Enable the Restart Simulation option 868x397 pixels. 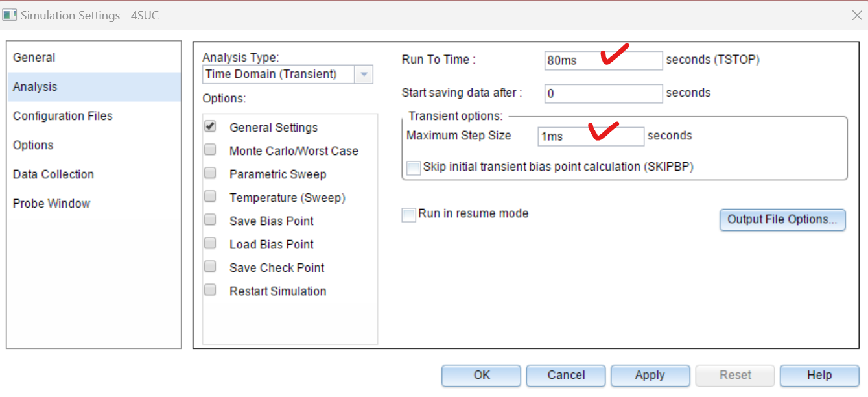[210, 291]
